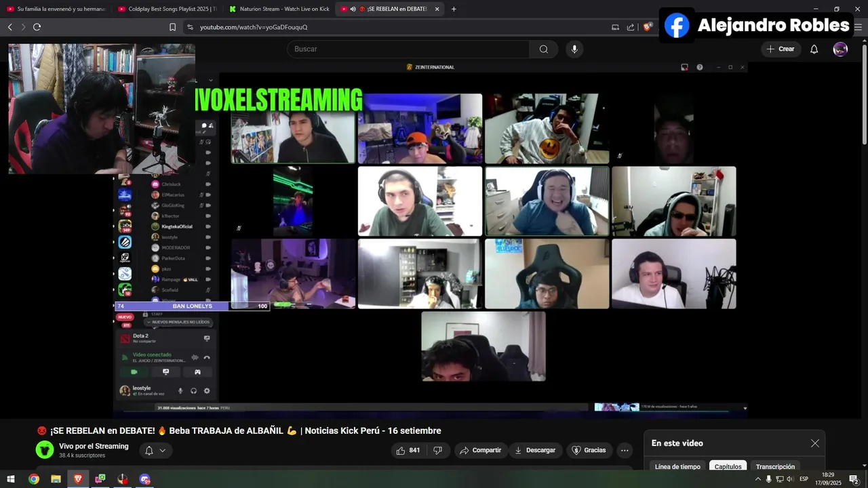Open Google Chrome from the taskbar
The image size is (868, 488).
coord(33,479)
